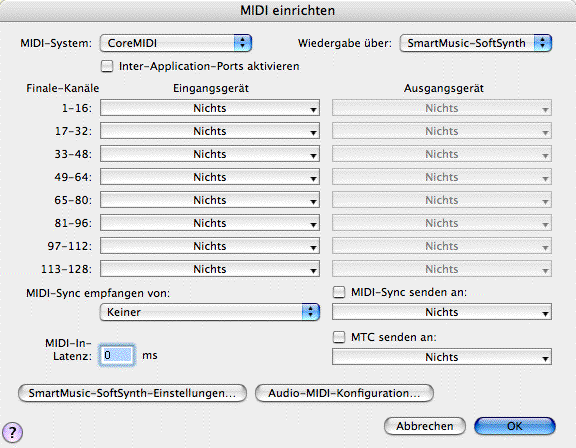576x448 pixels.
Task: Tick the MIDI-Sync senden an checkbox
Action: pyautogui.click(x=339, y=292)
